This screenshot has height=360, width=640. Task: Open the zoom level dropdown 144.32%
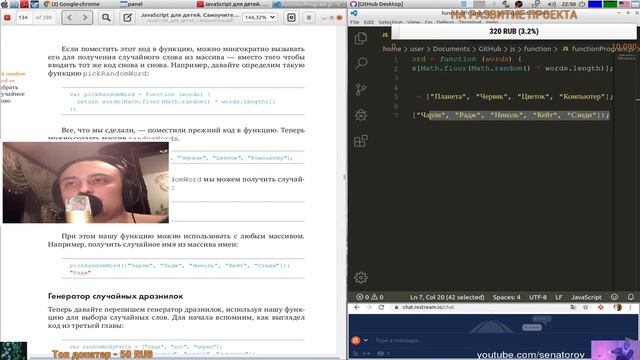[260, 18]
